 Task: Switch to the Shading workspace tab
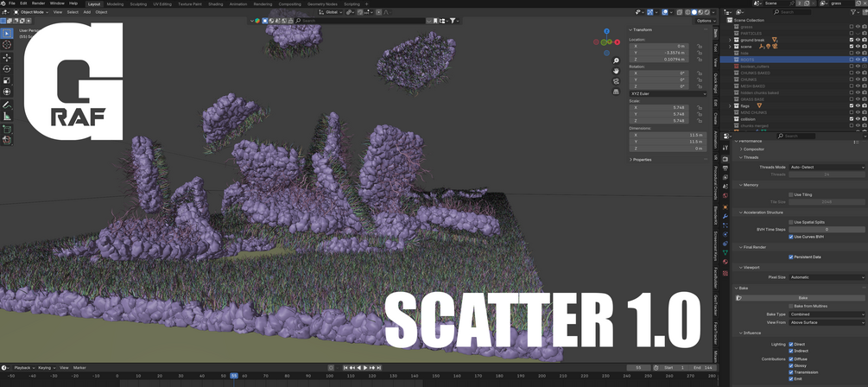click(x=215, y=3)
